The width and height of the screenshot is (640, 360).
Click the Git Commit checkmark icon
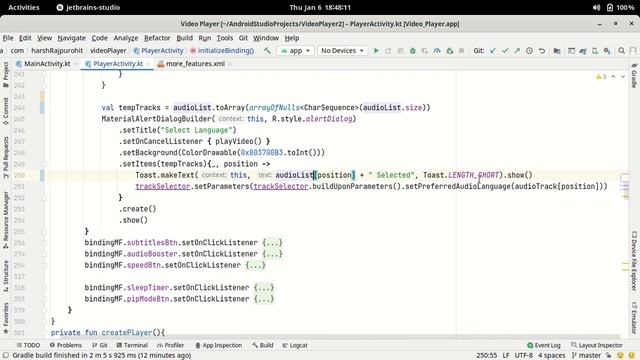click(x=505, y=51)
